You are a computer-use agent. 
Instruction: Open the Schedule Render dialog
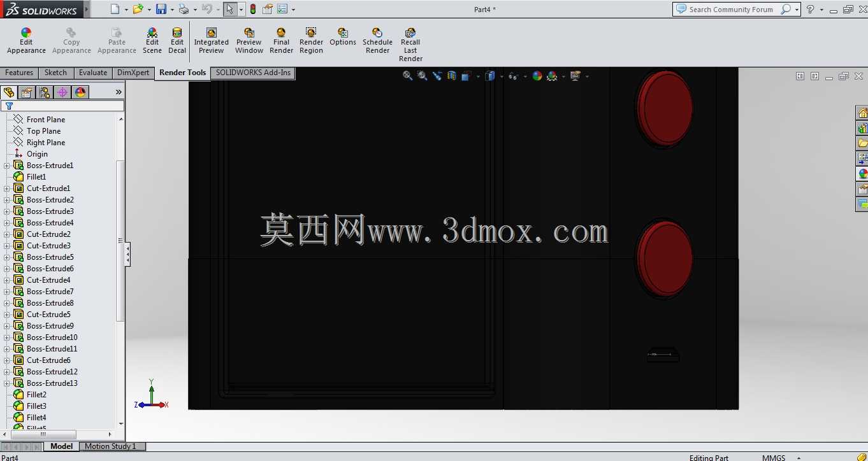(377, 41)
